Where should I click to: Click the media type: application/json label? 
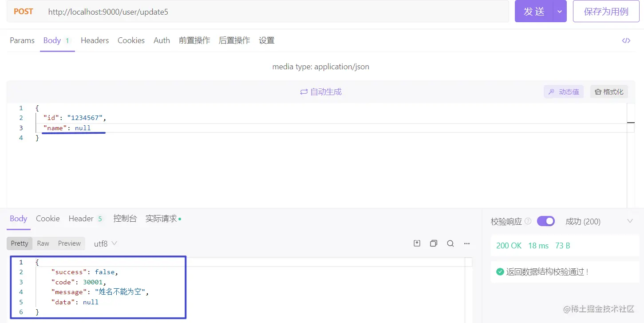click(x=321, y=67)
